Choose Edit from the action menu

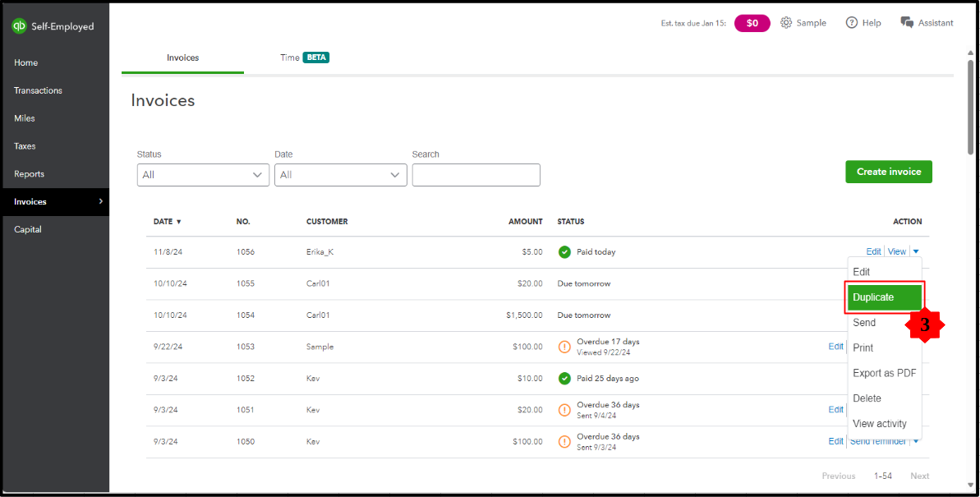884,272
